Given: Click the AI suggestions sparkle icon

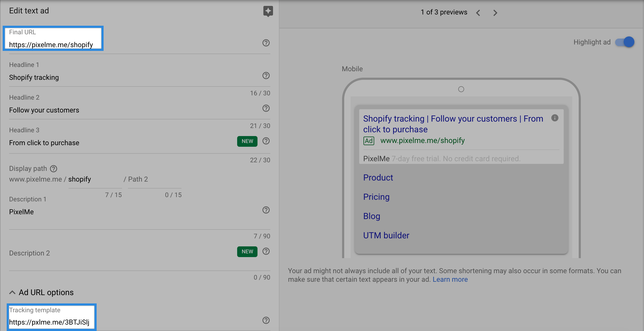Looking at the screenshot, I should click(x=268, y=11).
